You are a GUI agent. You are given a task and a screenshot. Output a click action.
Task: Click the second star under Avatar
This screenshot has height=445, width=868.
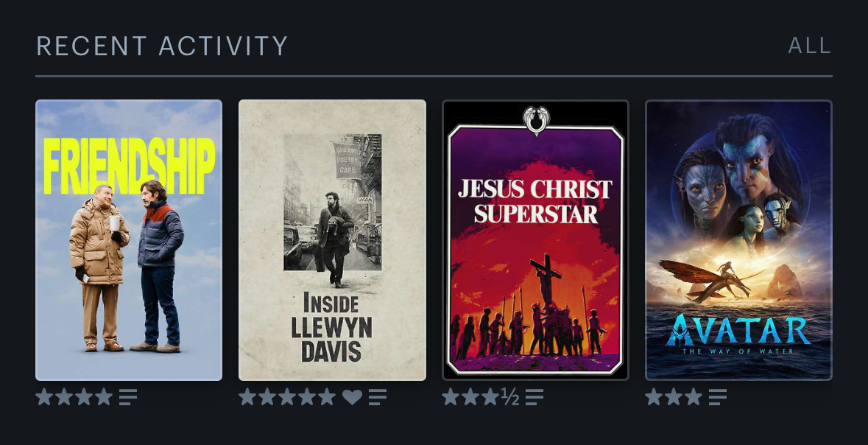point(674,397)
